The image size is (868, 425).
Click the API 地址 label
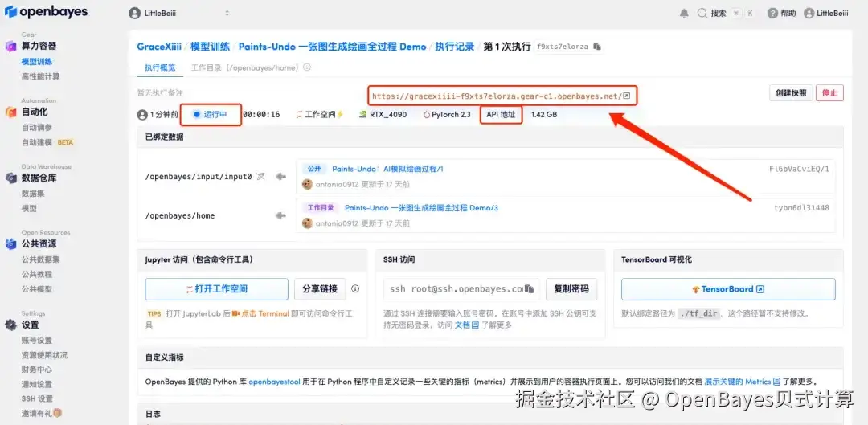[501, 115]
